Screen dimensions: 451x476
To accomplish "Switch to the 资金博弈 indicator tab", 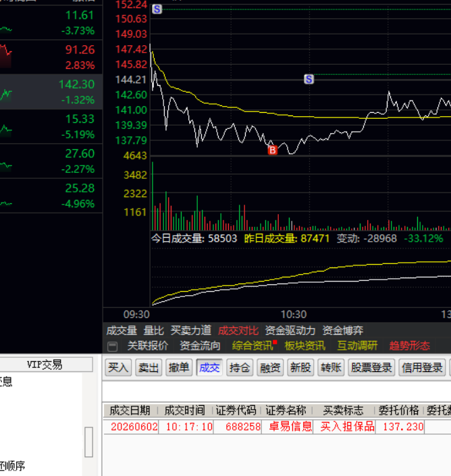I will [343, 330].
